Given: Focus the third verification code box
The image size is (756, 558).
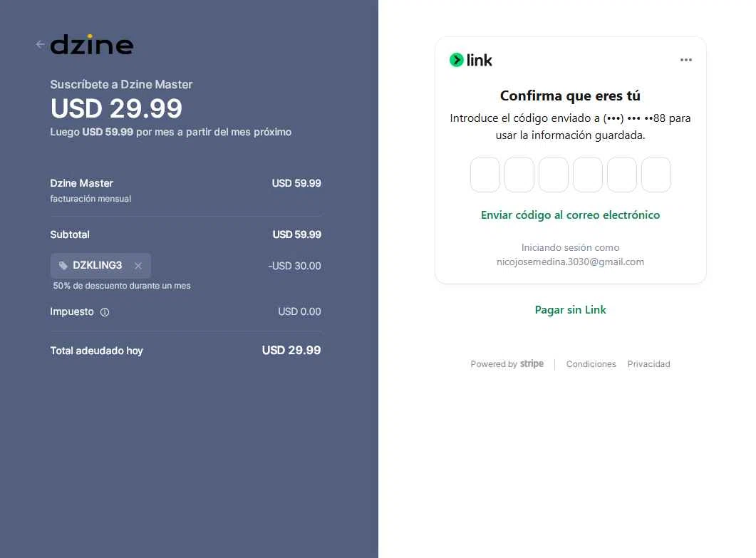Looking at the screenshot, I should coord(554,175).
